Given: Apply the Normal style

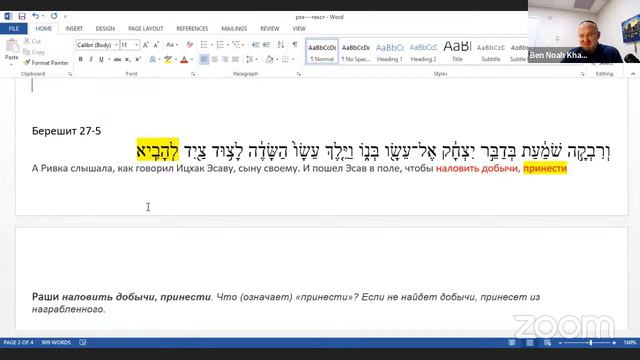Looking at the screenshot, I should (322, 52).
